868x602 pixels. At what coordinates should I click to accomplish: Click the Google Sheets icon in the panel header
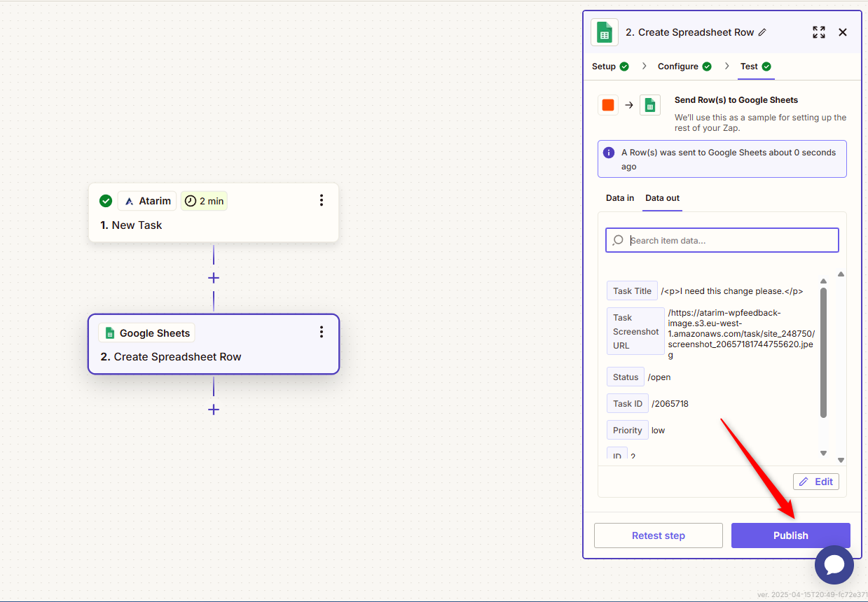point(604,32)
